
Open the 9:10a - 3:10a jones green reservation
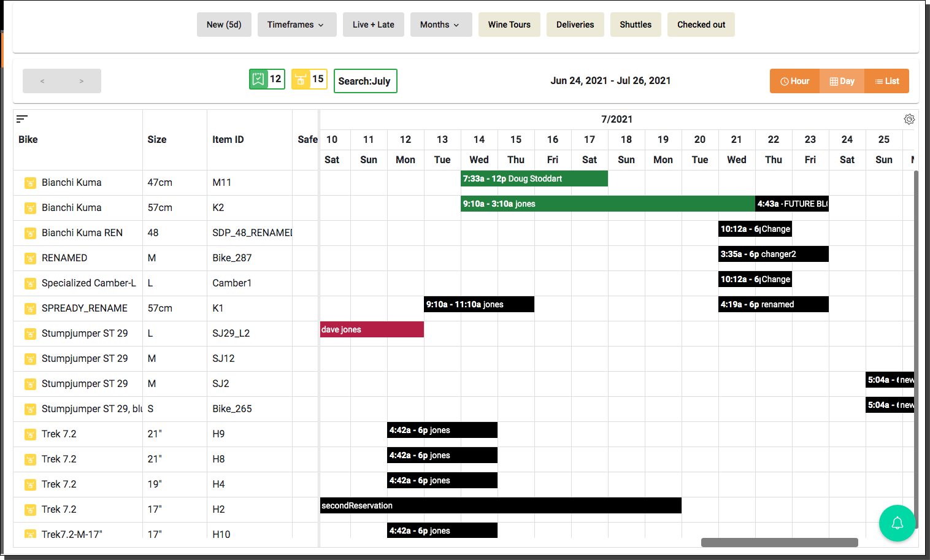pos(608,204)
